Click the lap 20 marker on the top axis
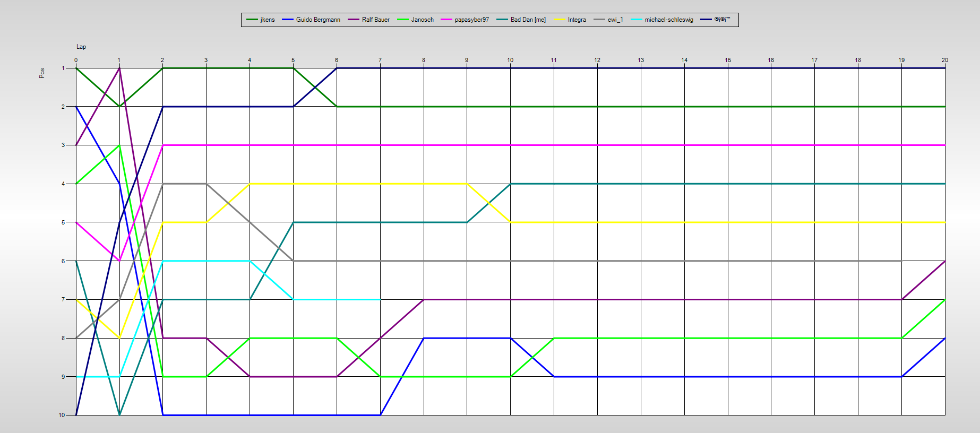Image resolution: width=980 pixels, height=433 pixels. tap(944, 60)
